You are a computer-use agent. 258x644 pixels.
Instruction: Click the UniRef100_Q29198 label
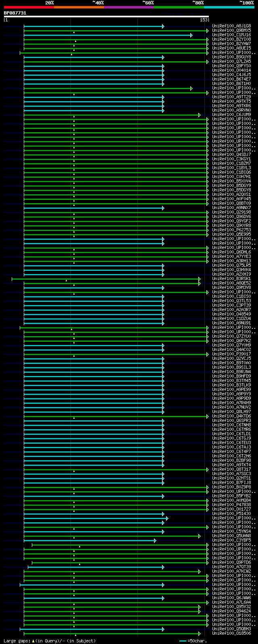tap(231, 212)
